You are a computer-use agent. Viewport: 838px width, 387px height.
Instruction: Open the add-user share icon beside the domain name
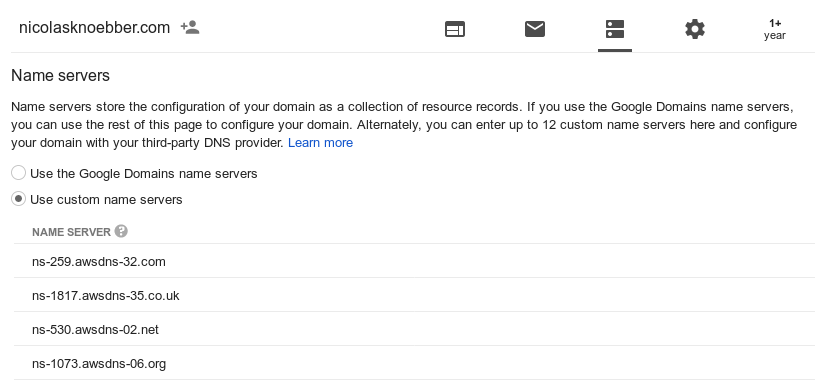point(190,27)
